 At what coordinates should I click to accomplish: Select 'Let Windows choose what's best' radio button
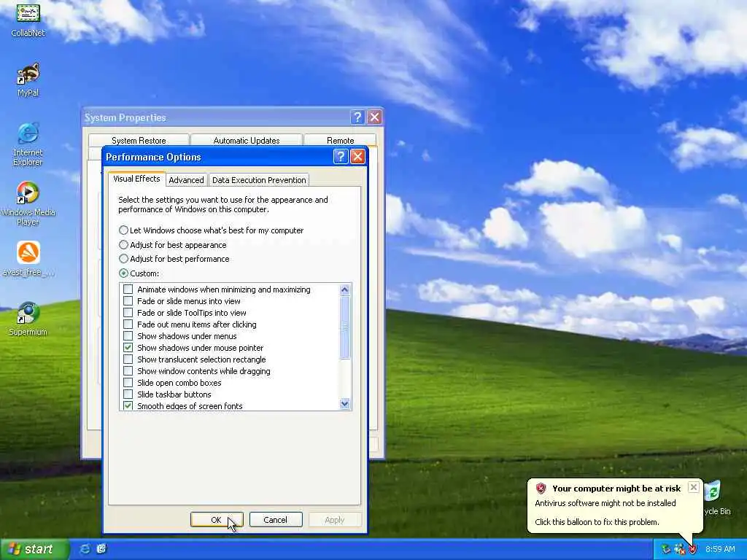point(123,230)
